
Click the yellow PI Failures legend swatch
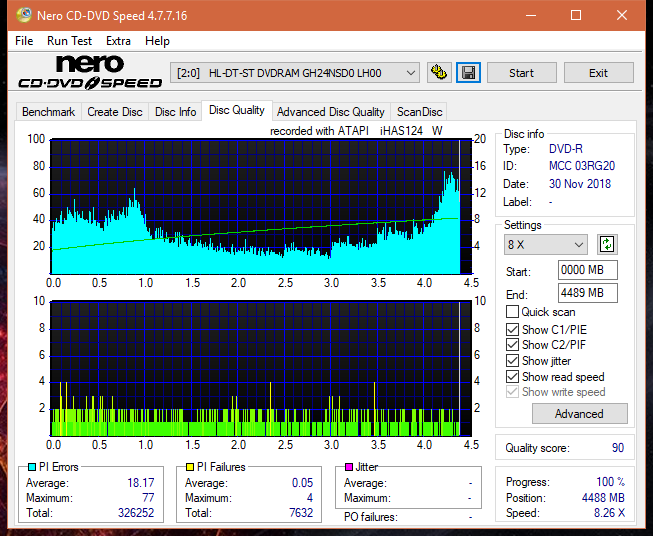pyautogui.click(x=189, y=467)
